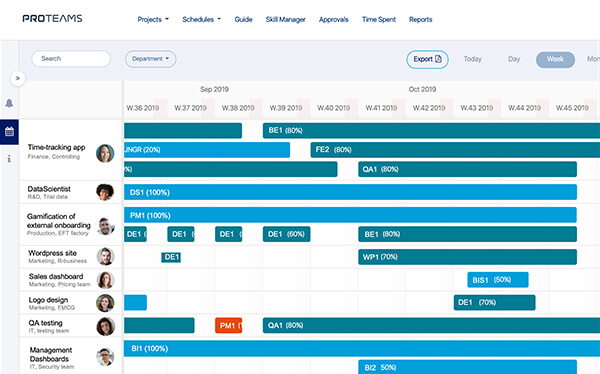Click the W.42 2019 week header
600x374 pixels.
click(x=429, y=108)
